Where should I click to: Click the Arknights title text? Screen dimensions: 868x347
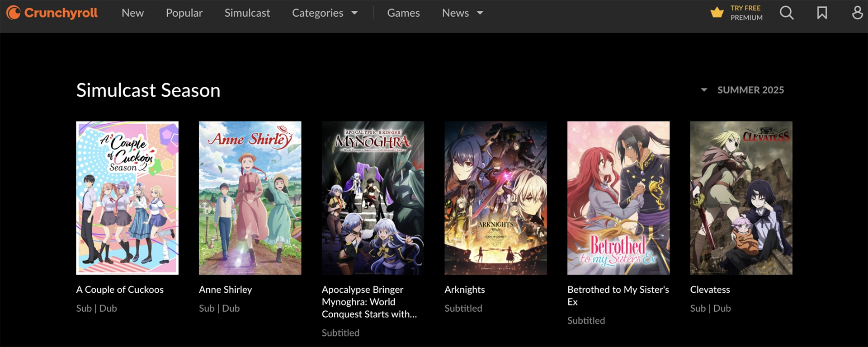point(464,290)
